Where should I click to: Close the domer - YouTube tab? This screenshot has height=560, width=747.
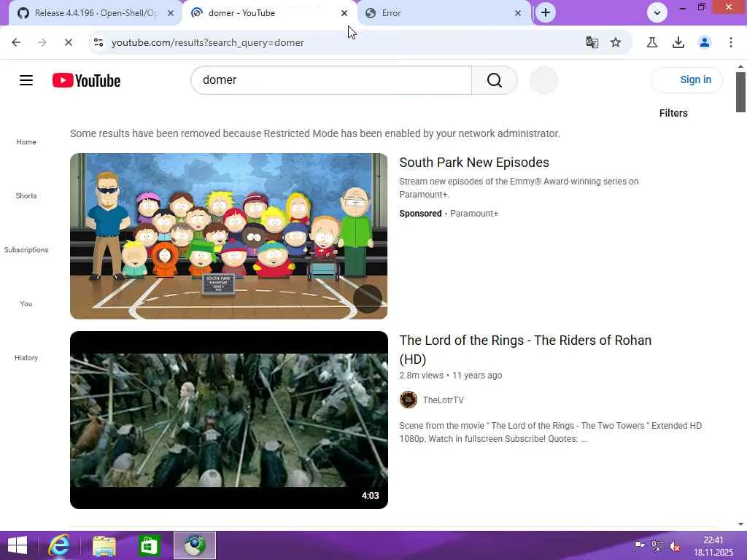[344, 13]
